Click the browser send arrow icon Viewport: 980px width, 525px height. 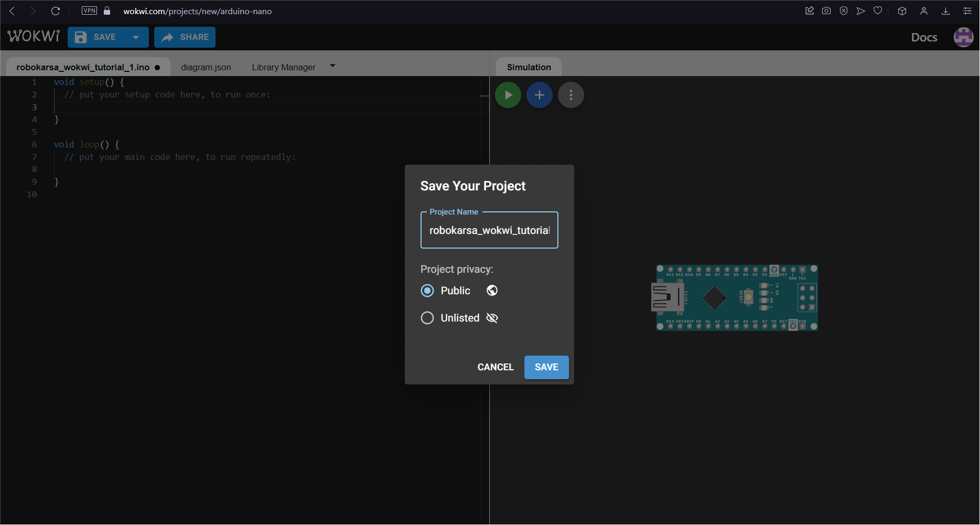point(860,10)
